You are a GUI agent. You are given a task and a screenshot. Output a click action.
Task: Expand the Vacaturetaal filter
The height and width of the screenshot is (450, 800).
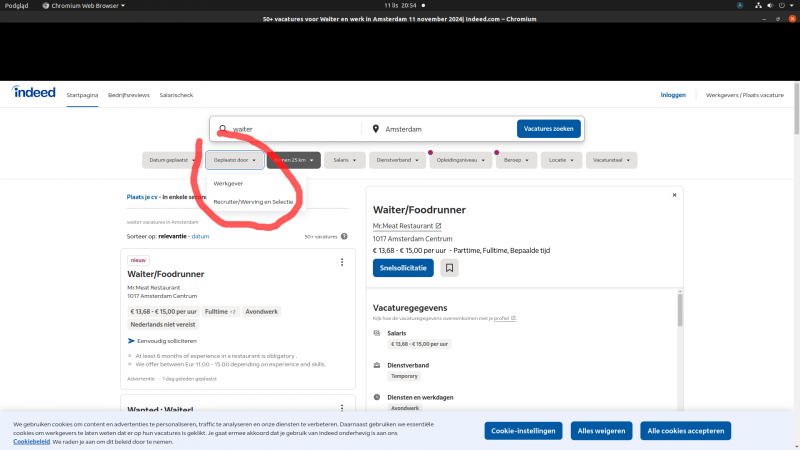coord(611,160)
